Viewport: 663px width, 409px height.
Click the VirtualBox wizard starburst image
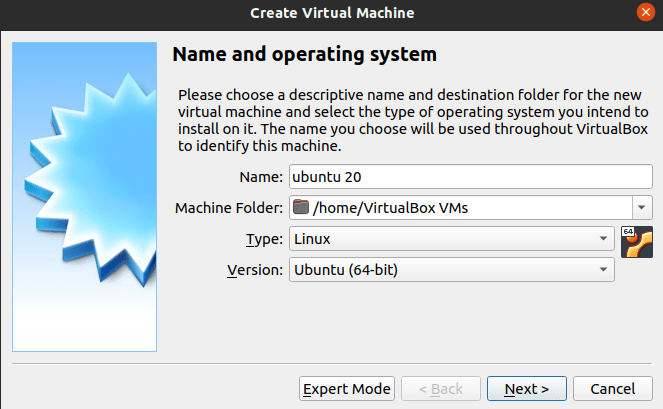click(x=85, y=197)
